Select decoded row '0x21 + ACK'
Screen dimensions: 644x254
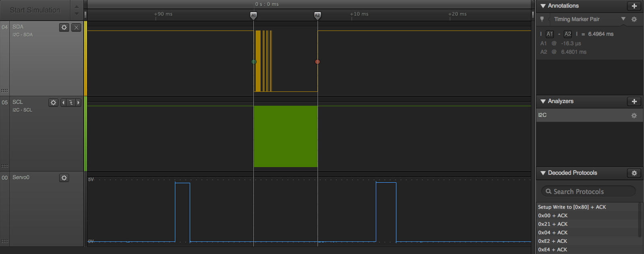[553, 224]
